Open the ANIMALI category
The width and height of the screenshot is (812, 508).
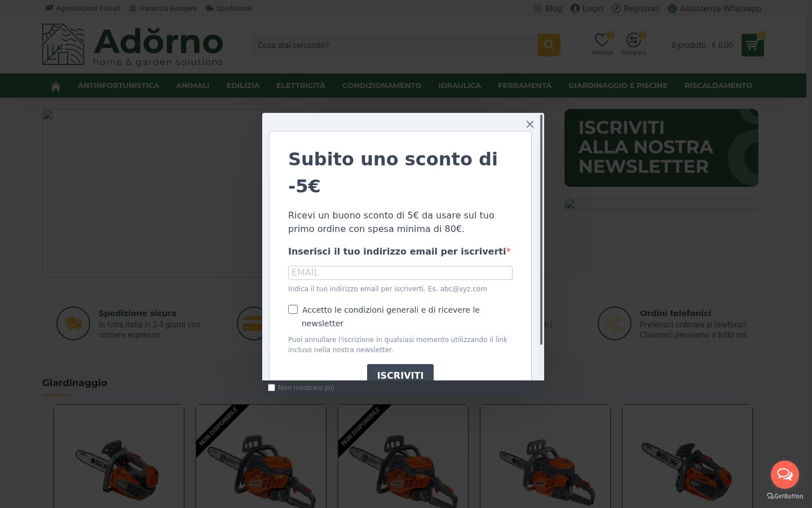tap(193, 86)
